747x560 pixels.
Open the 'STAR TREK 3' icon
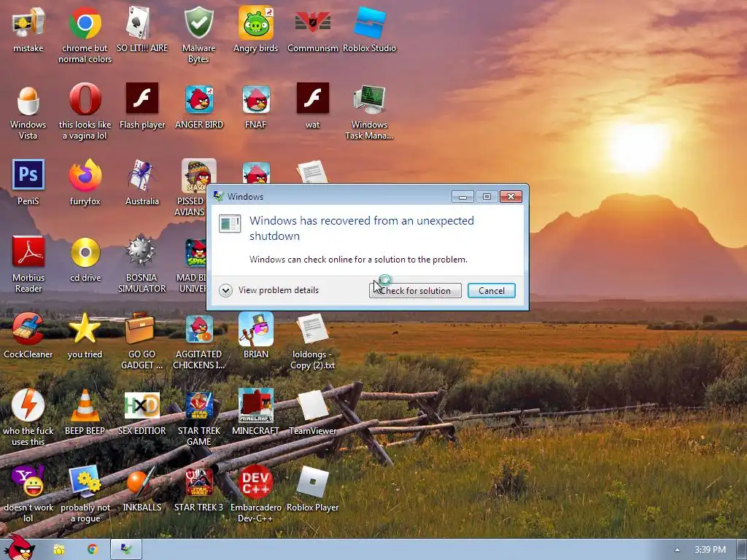tap(198, 482)
